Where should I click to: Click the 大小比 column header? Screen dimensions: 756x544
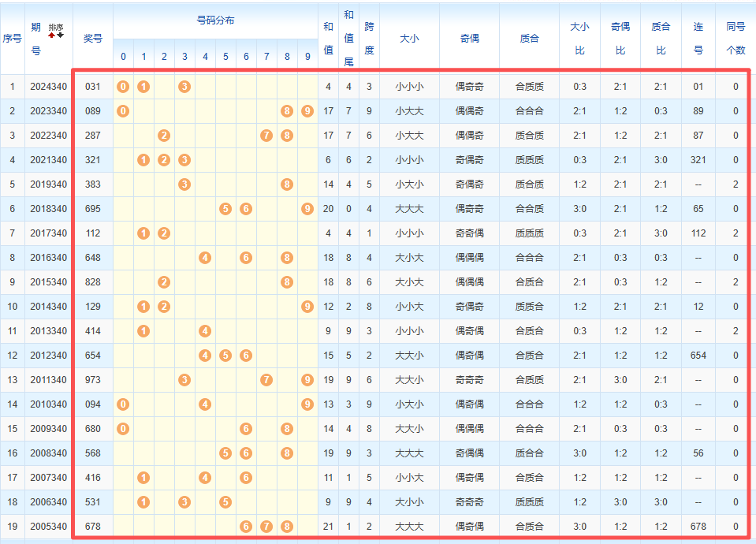click(579, 38)
